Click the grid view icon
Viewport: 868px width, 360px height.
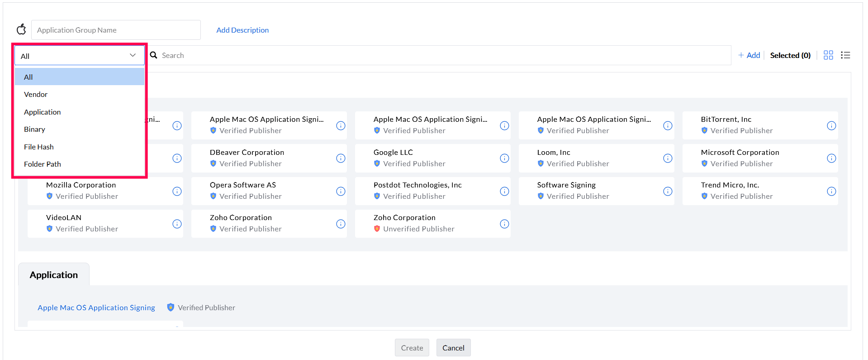coord(828,55)
